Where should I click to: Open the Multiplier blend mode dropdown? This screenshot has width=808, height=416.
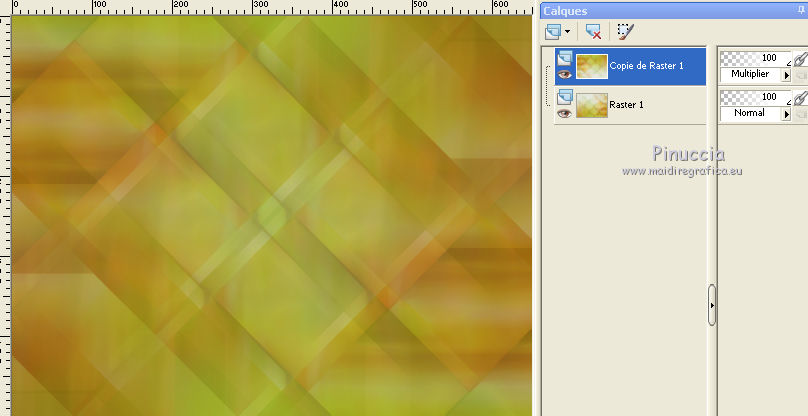click(x=786, y=75)
